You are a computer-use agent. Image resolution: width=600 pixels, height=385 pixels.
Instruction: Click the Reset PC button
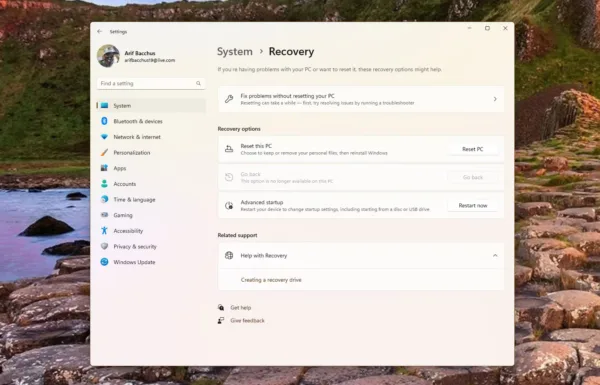(473, 149)
